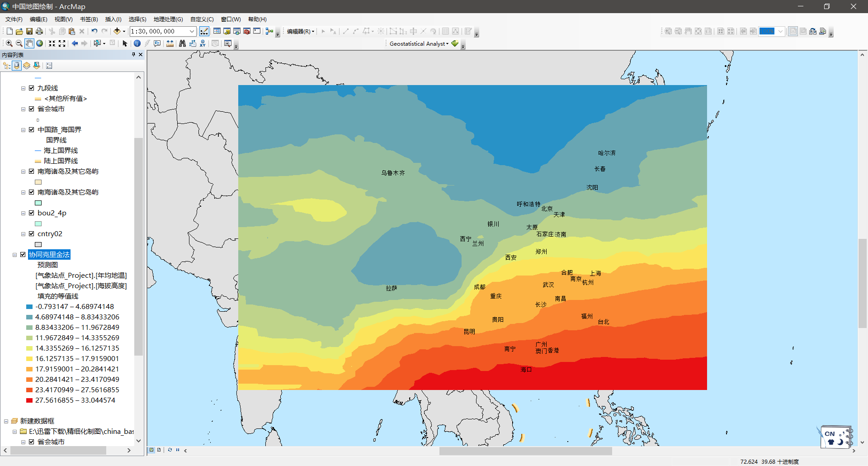
Task: Toggle the bou2_4p layer checkbox
Action: point(32,213)
